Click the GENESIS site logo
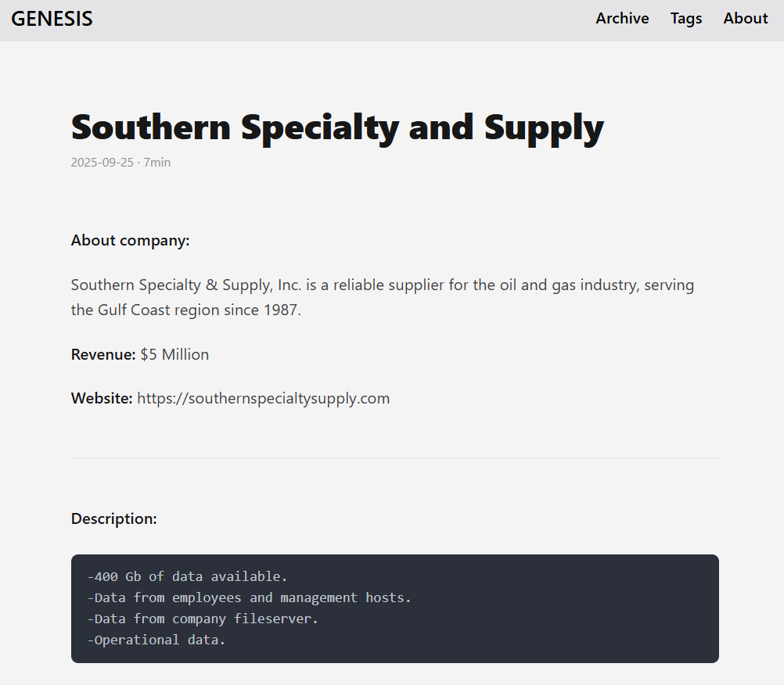The image size is (784, 685). (51, 18)
